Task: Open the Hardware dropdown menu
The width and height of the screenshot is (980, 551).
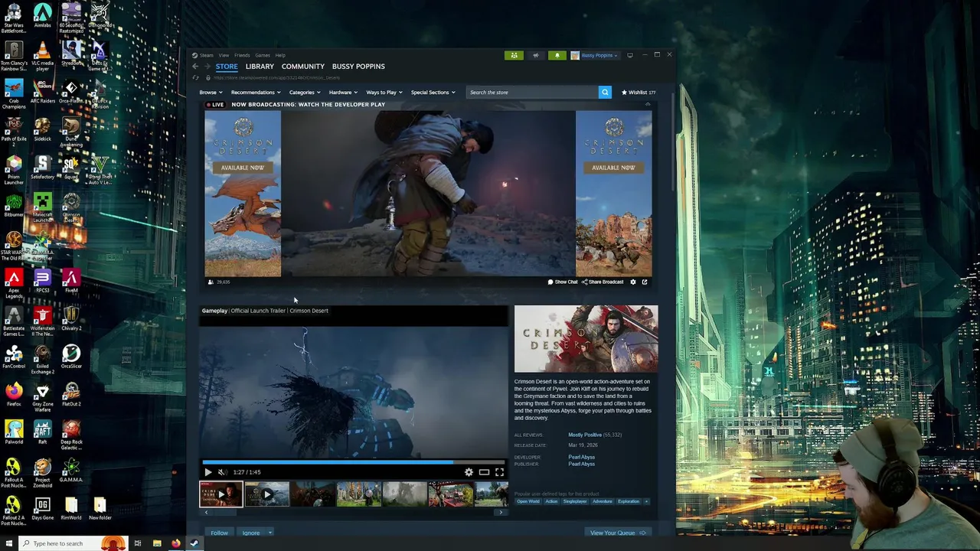Action: 343,93
